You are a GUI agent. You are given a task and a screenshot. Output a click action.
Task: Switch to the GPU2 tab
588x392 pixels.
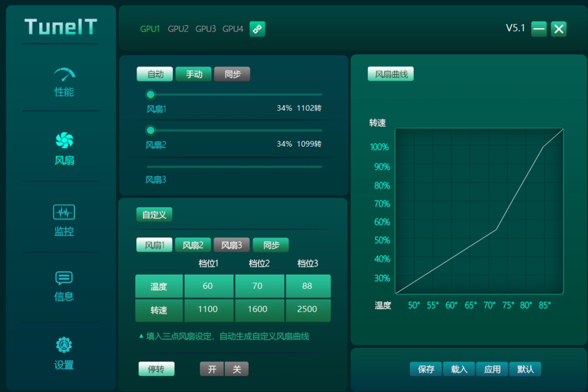click(178, 29)
